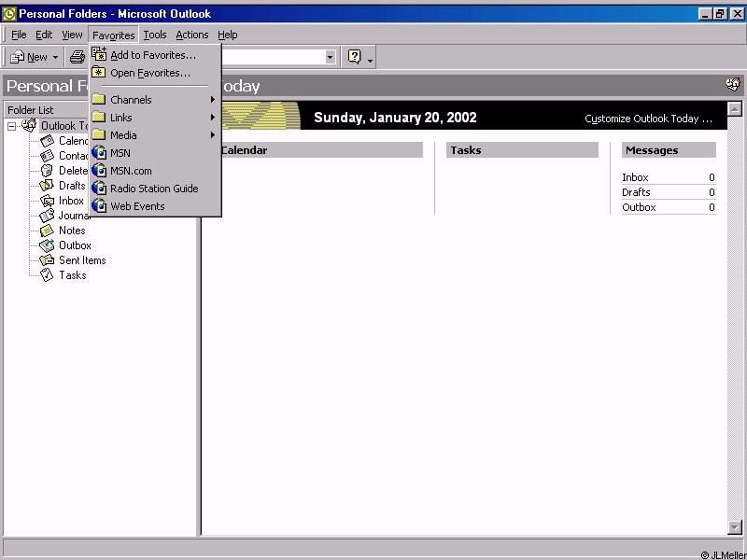This screenshot has width=747, height=560.
Task: Expand the Links submenu arrow
Action: point(213,118)
